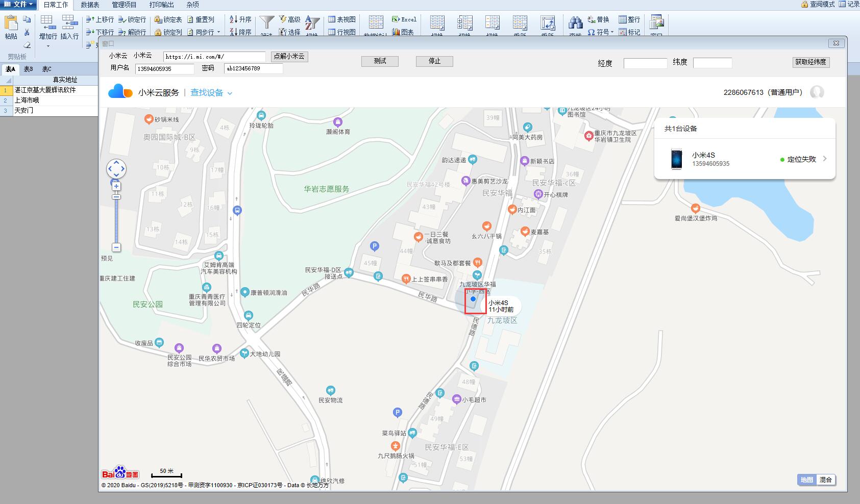
Task: Click the 点解小米云 button
Action: point(289,57)
